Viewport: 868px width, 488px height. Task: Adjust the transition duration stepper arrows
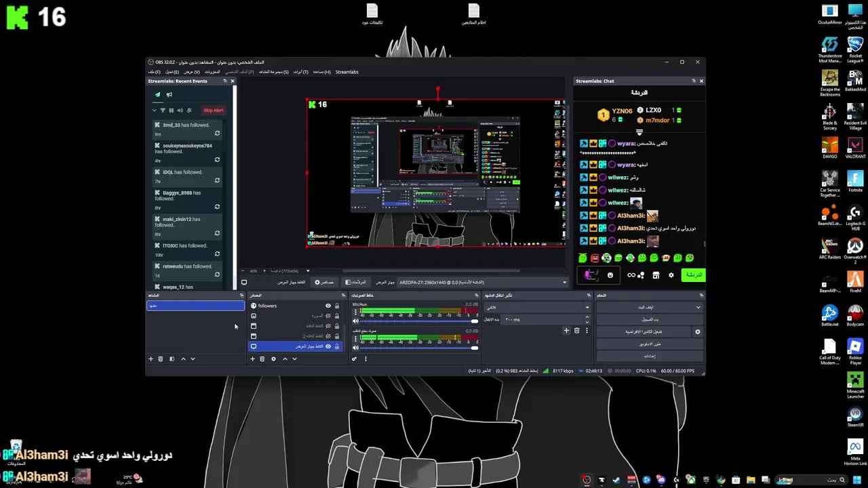click(587, 319)
